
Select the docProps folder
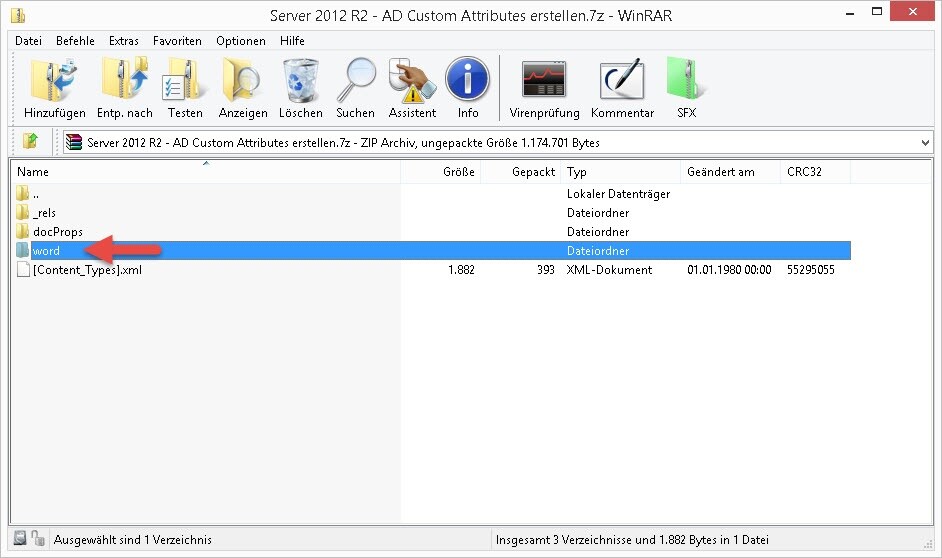(58, 232)
